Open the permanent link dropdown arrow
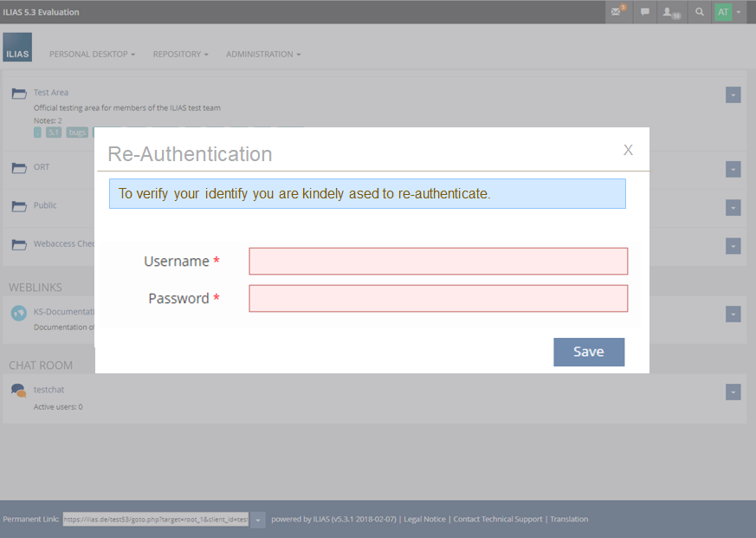The width and height of the screenshot is (756, 538). [x=258, y=520]
